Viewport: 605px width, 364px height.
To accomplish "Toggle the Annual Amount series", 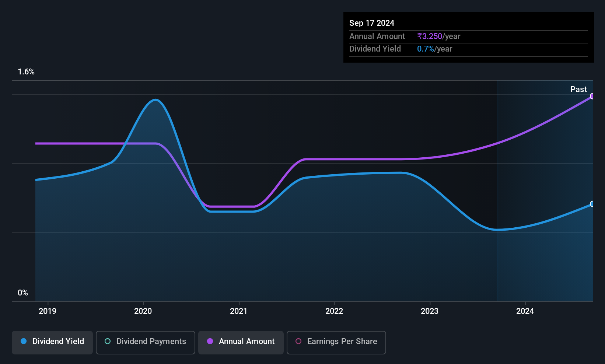I will 241,342.
